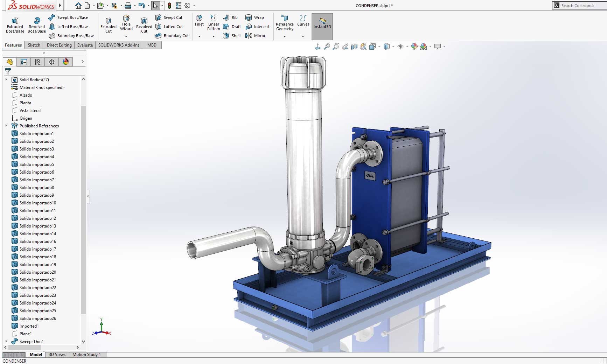
Task: Select the Shell feature tool
Action: point(232,36)
